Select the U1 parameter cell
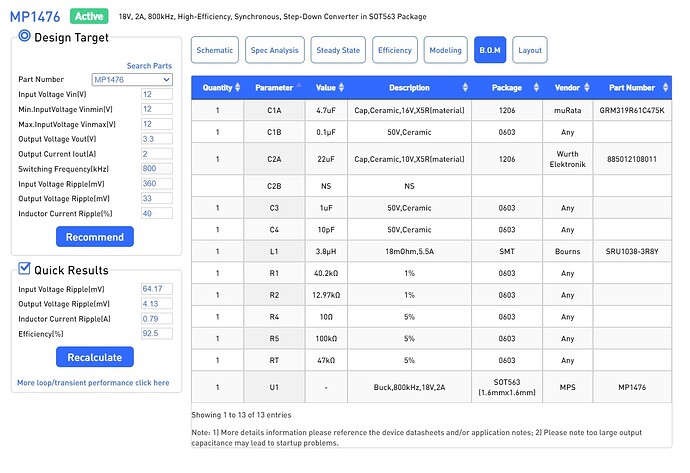This screenshot has width=690, height=473. 274,387
